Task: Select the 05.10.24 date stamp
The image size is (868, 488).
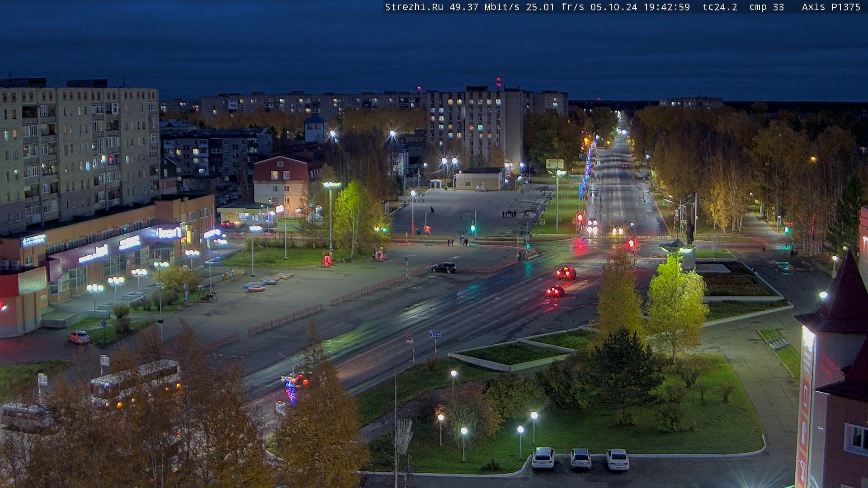Action: 614,7
